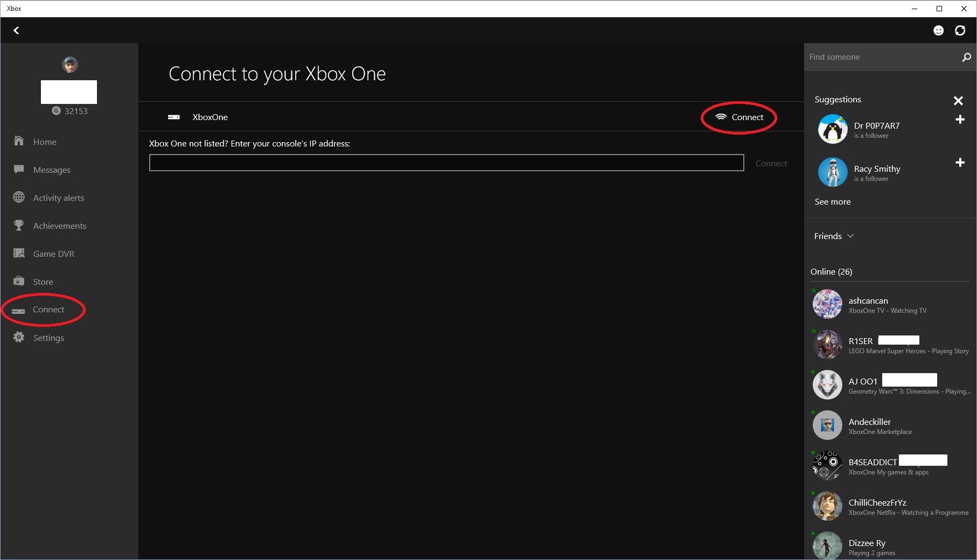Add Racy Smithy with the plus icon
Image resolution: width=977 pixels, height=560 pixels.
960,163
